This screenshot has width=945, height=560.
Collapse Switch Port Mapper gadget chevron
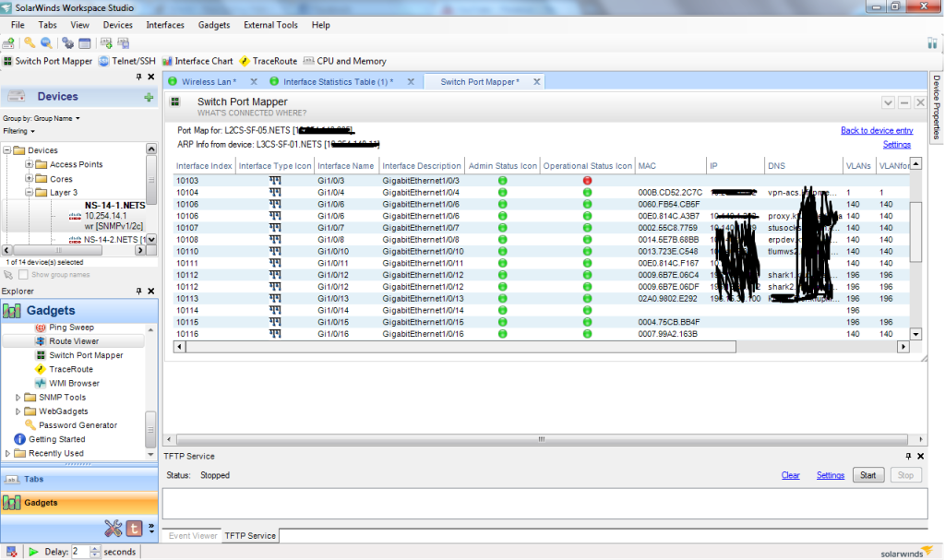888,102
